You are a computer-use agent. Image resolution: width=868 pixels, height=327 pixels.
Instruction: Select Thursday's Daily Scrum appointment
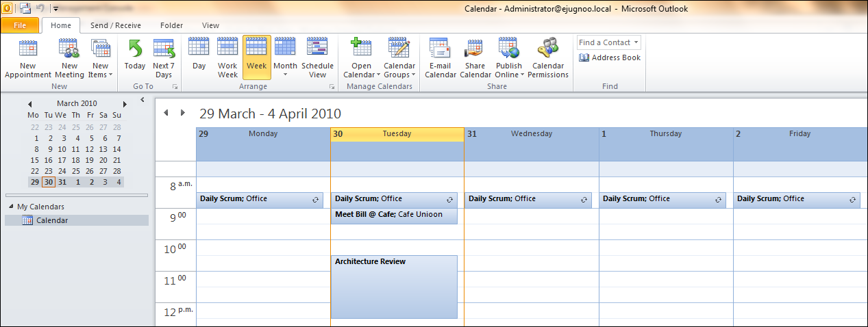(662, 199)
